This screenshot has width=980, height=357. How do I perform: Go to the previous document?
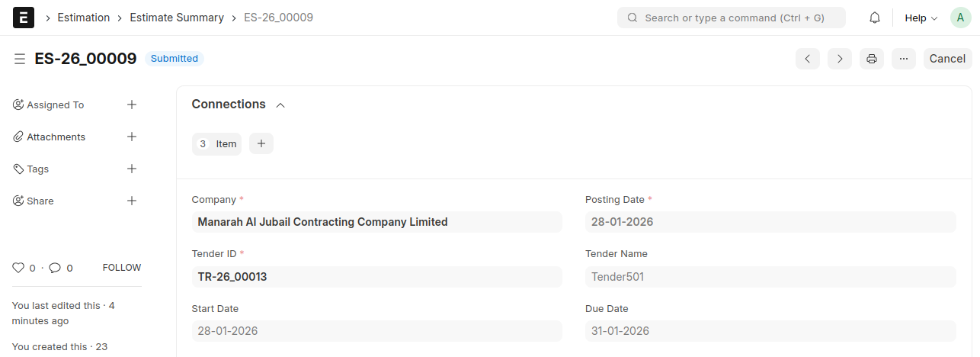click(x=808, y=59)
